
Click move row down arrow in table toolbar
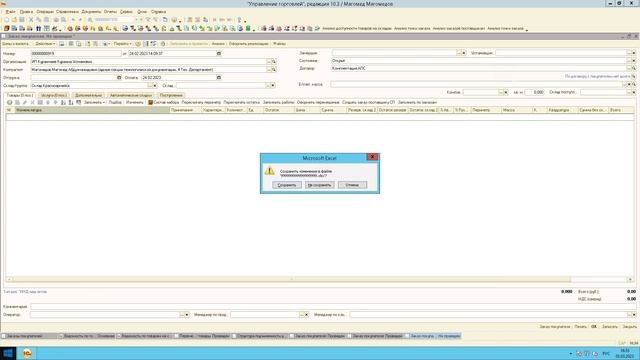point(56,102)
